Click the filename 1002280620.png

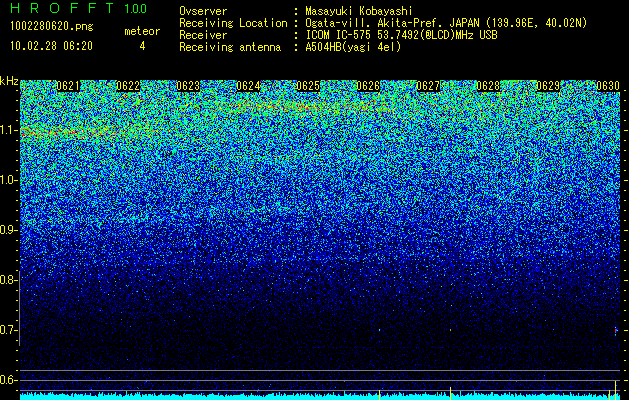tap(52, 27)
